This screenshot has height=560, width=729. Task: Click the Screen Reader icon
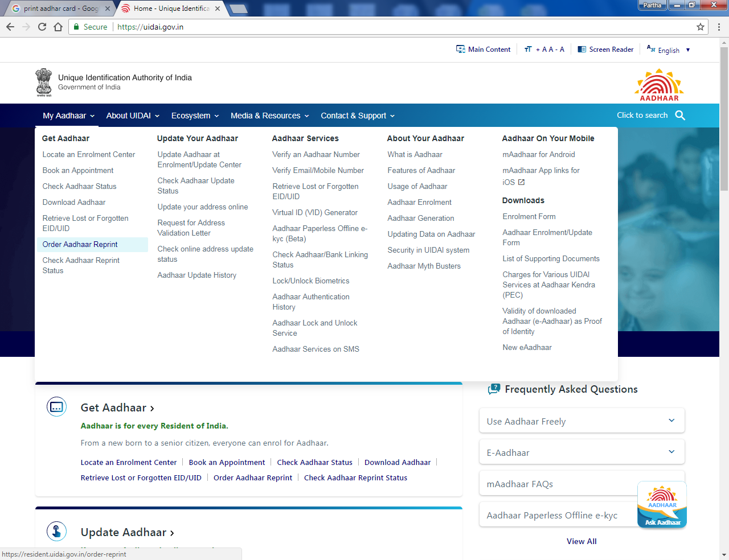[x=582, y=50]
